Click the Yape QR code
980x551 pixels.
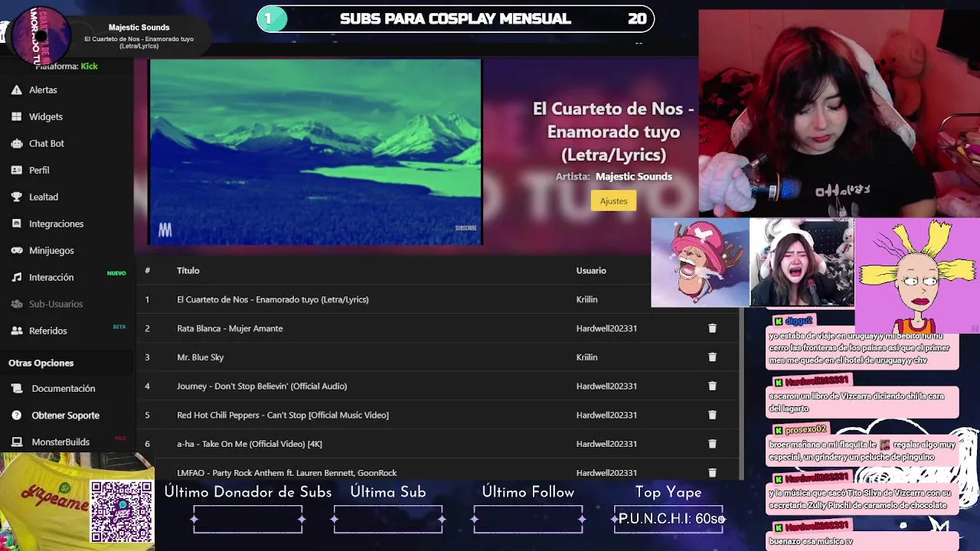point(122,511)
